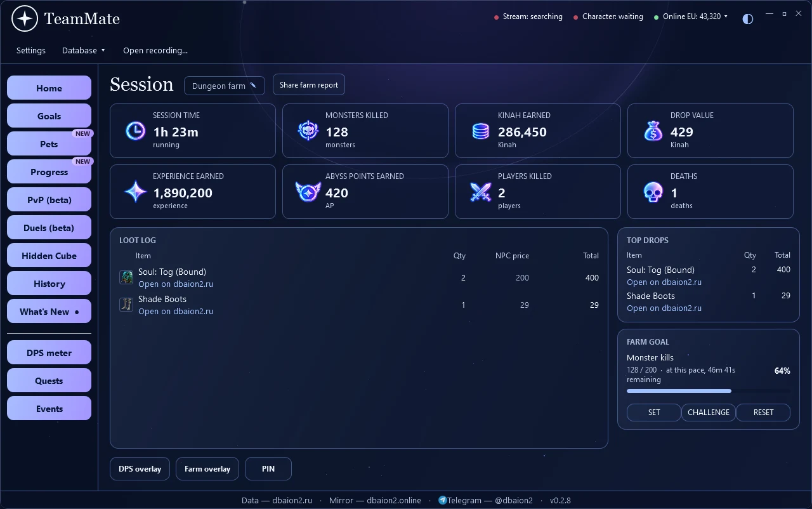Click the Share farm report button
The height and width of the screenshot is (509, 812).
308,85
